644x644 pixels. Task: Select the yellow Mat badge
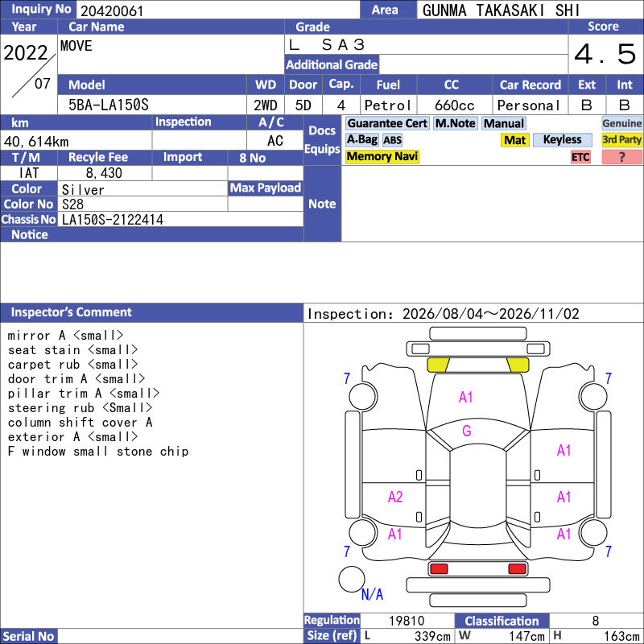(x=514, y=140)
